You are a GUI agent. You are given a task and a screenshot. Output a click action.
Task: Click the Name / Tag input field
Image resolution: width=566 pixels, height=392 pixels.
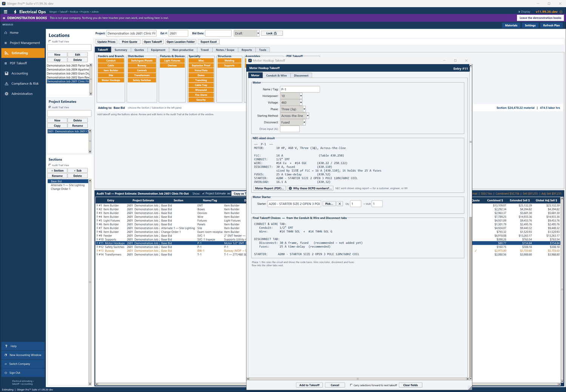[x=300, y=89]
